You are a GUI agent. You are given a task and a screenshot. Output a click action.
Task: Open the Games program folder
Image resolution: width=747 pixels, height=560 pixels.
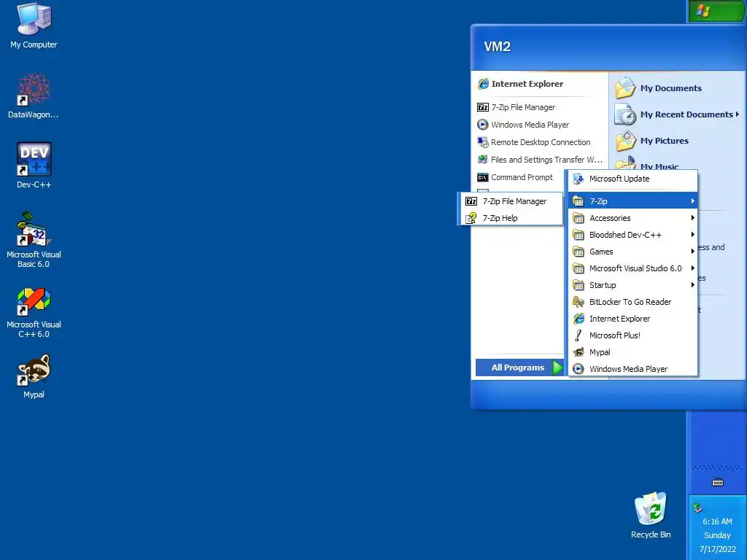(632, 252)
